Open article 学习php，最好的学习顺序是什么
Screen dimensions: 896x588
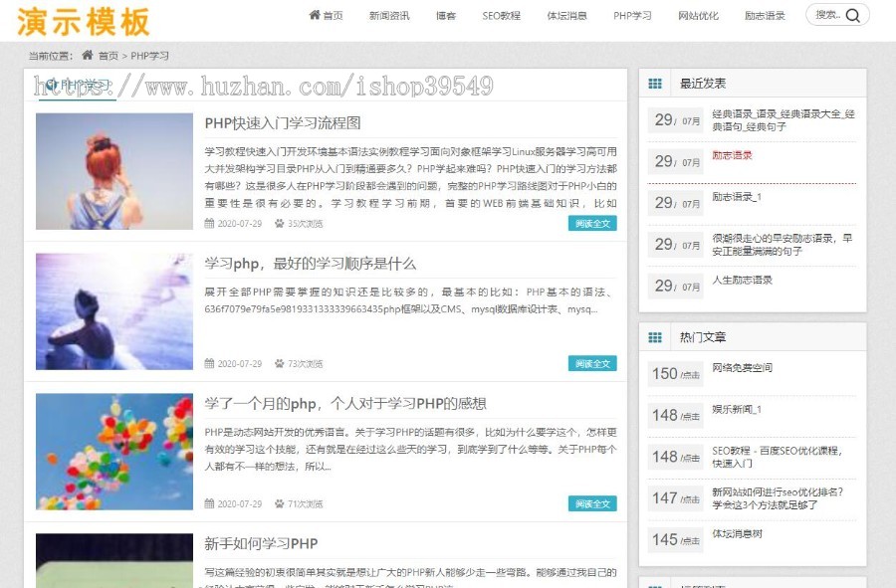[x=311, y=264]
